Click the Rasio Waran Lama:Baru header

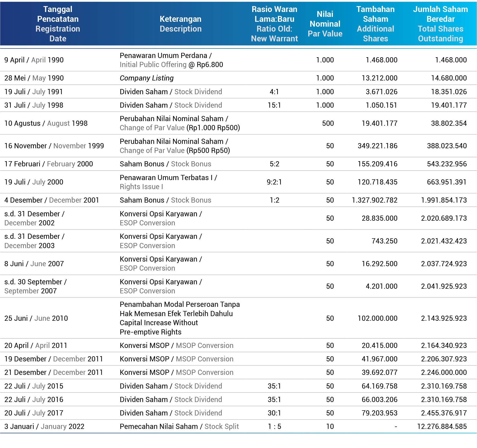(274, 24)
